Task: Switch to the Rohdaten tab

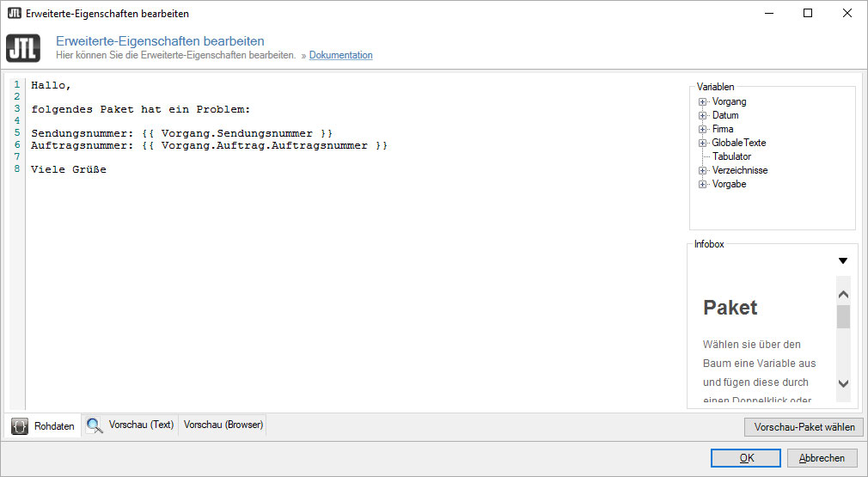Action: coord(54,425)
